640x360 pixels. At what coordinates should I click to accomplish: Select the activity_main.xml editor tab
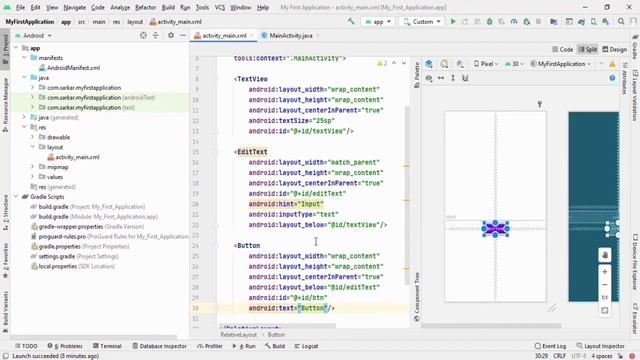pyautogui.click(x=224, y=36)
